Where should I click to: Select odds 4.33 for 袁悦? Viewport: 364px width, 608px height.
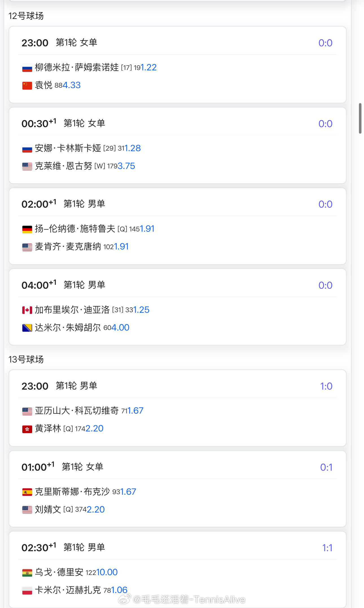tap(72, 85)
